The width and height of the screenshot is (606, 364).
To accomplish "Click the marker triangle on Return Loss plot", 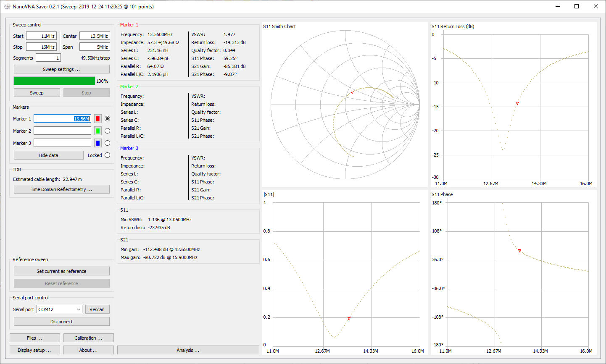I will tap(517, 103).
